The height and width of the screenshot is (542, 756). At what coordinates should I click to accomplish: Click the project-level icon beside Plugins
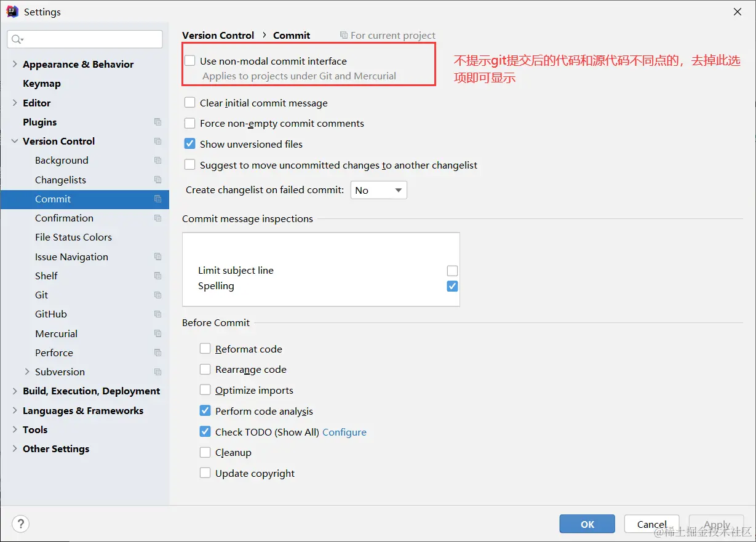[157, 122]
